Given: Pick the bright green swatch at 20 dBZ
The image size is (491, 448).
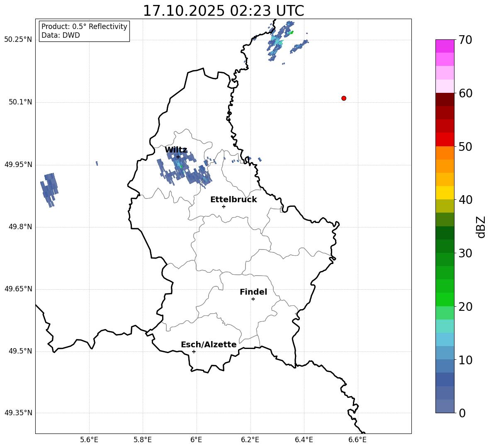Looking at the screenshot, I should point(445,299).
